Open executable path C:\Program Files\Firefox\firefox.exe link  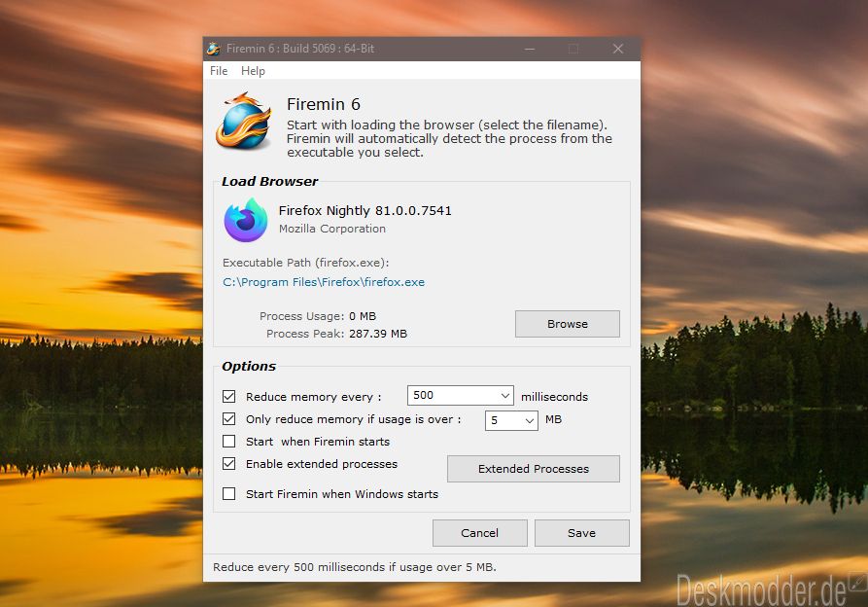tap(324, 282)
